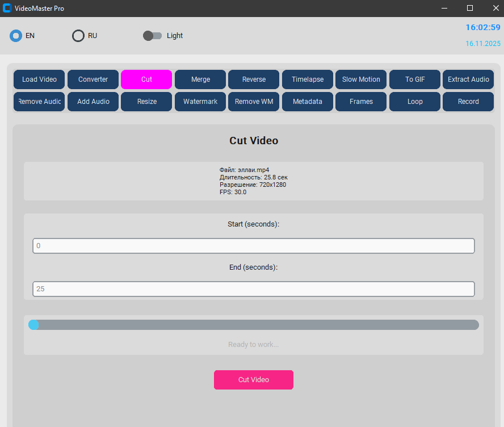The width and height of the screenshot is (504, 427).
Task: Open the Merge tool tab
Action: (x=200, y=79)
